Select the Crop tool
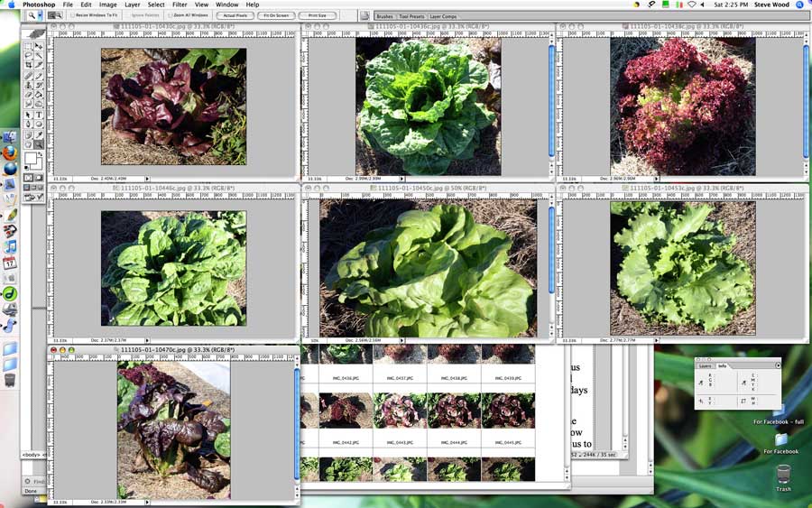This screenshot has height=508, width=812. pos(29,65)
